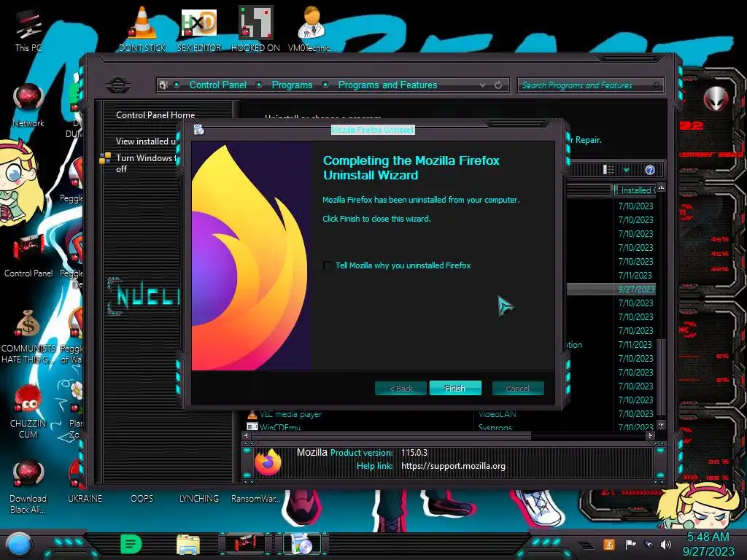The width and height of the screenshot is (747, 560).
Task: Open the volume speaker tray icon
Action: click(x=666, y=544)
